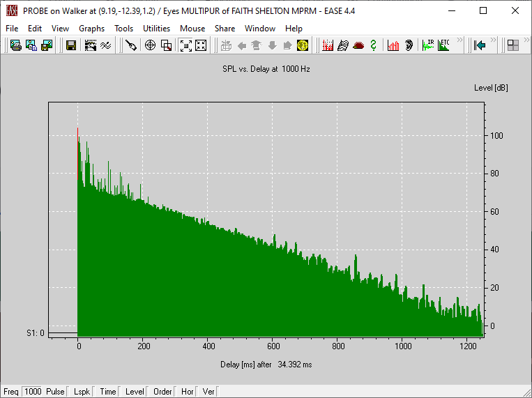
Task: Click the print picture icon
Action: click(15, 45)
